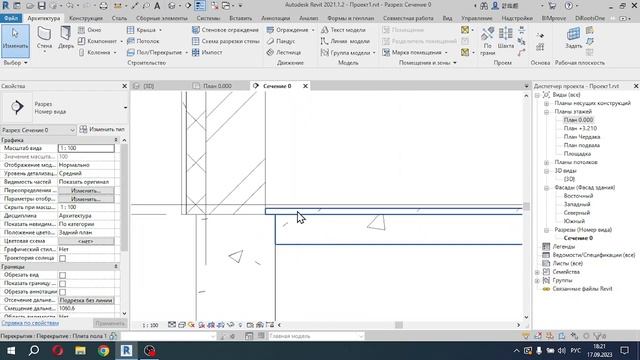Select the Импост (Mullion) tool
640x360 pixels.
coord(207,52)
